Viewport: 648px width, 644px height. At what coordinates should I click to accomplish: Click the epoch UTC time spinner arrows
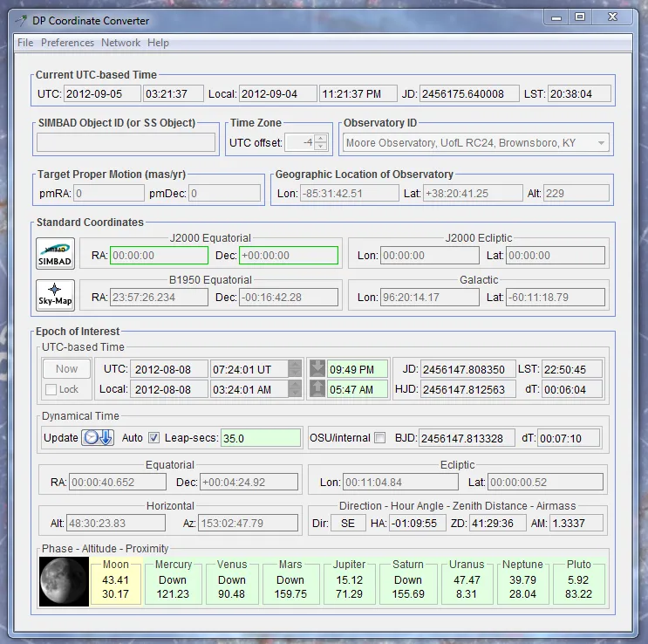pos(295,368)
